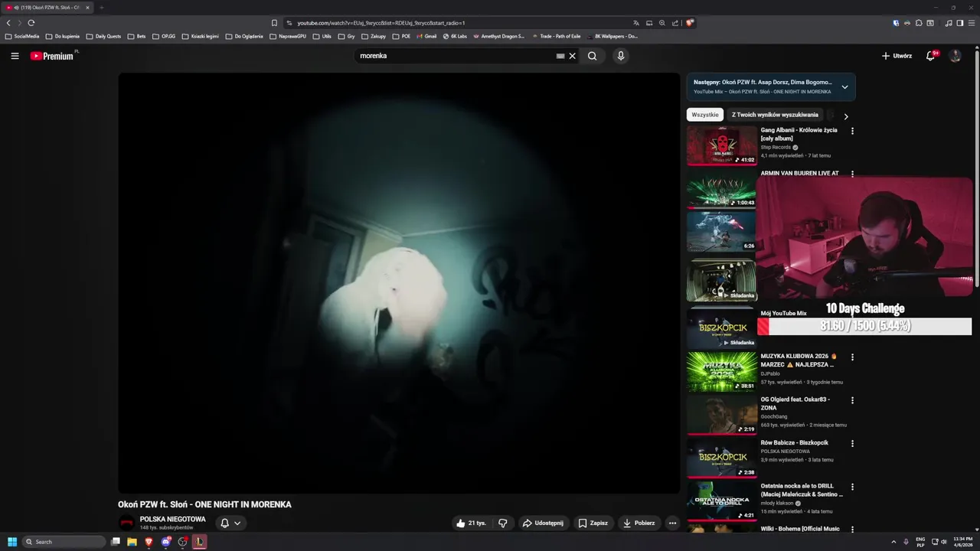Start voice search with microphone icon
Viewport: 980px width, 551px height.
(621, 56)
